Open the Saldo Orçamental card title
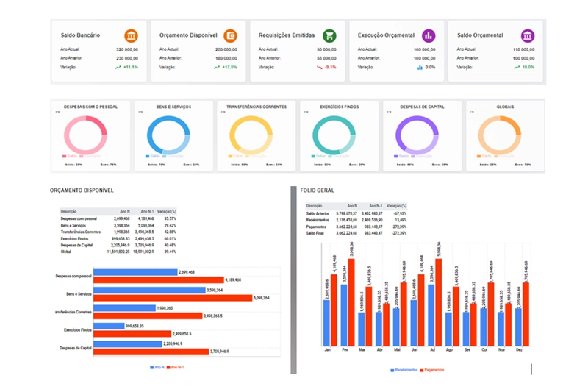 click(x=480, y=35)
